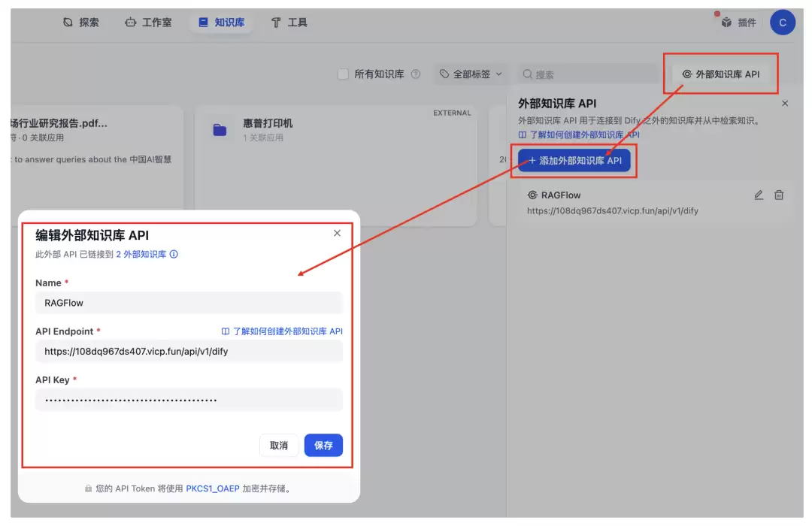Expand the 全部标签 dropdown
This screenshot has height=526, width=812.
coord(471,74)
